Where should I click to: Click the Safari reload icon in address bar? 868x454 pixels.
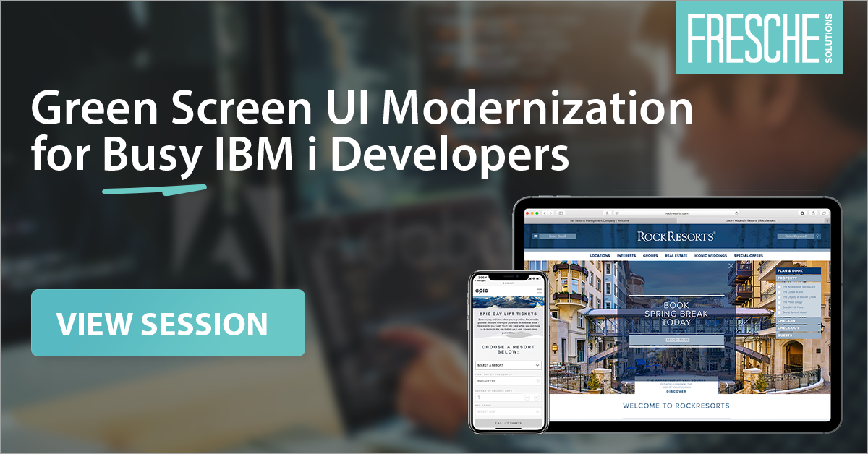click(x=736, y=213)
